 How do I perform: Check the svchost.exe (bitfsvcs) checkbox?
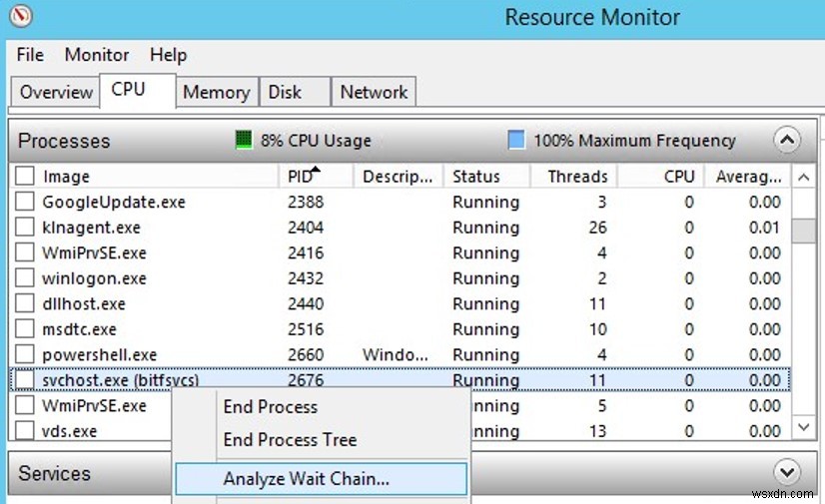pyautogui.click(x=25, y=379)
